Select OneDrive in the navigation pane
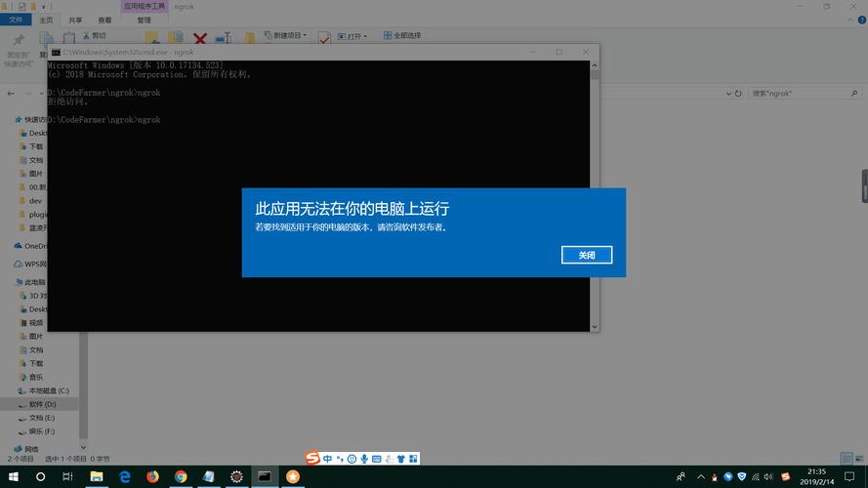The width and height of the screenshot is (868, 488). [x=31, y=246]
